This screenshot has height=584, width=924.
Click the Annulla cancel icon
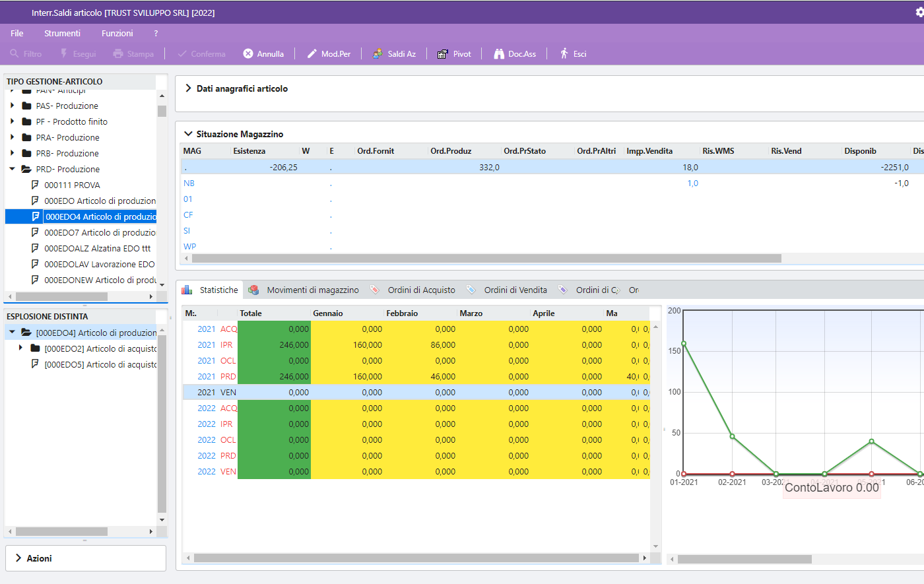(248, 53)
